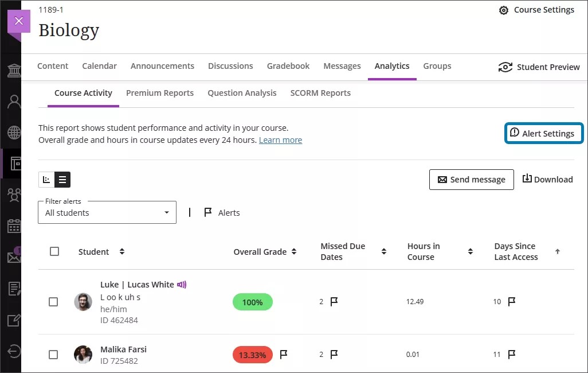
Task: Click the green 100% grade pill for Lucas White
Action: (252, 301)
